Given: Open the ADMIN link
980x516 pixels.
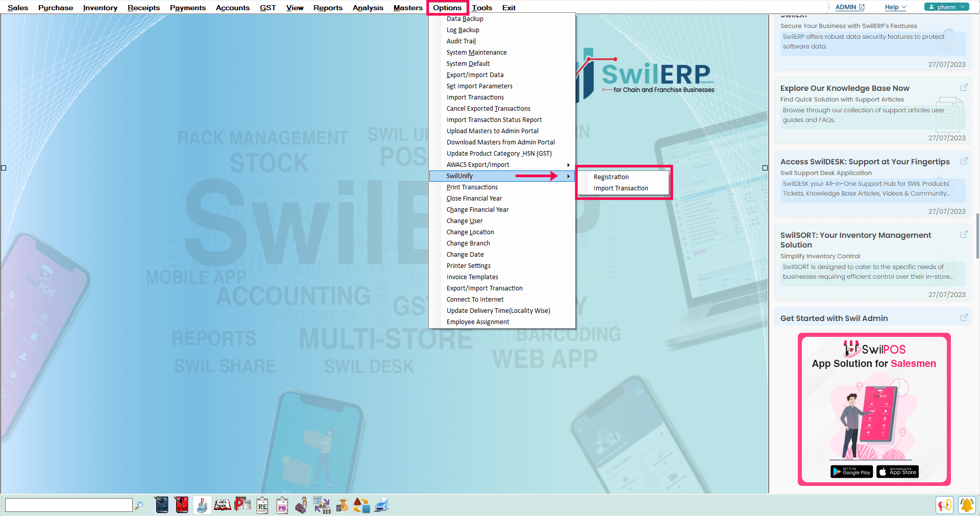Looking at the screenshot, I should pos(850,7).
